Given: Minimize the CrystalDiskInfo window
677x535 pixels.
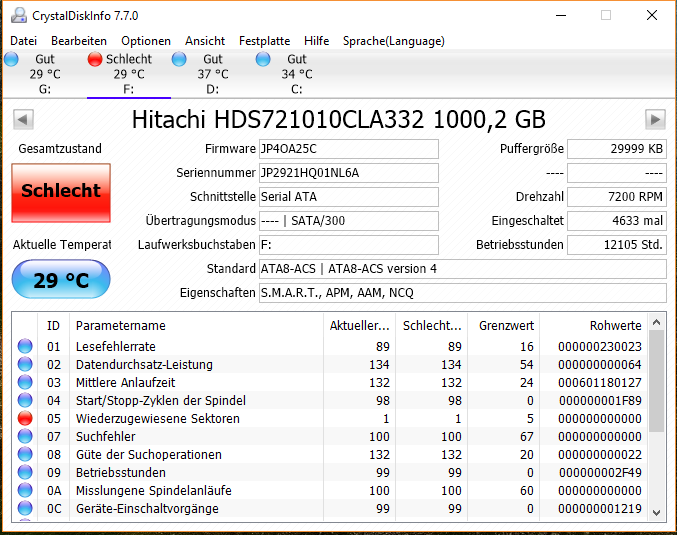Looking at the screenshot, I should pos(561,16).
